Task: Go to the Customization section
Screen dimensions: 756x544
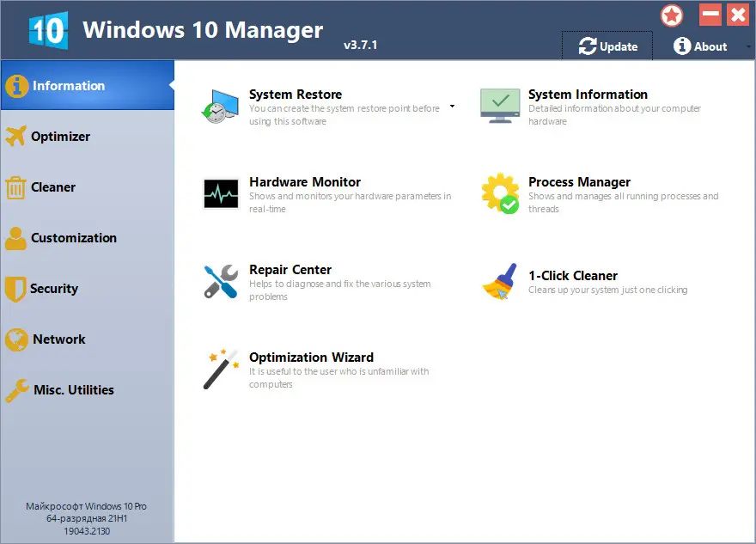Action: point(88,238)
